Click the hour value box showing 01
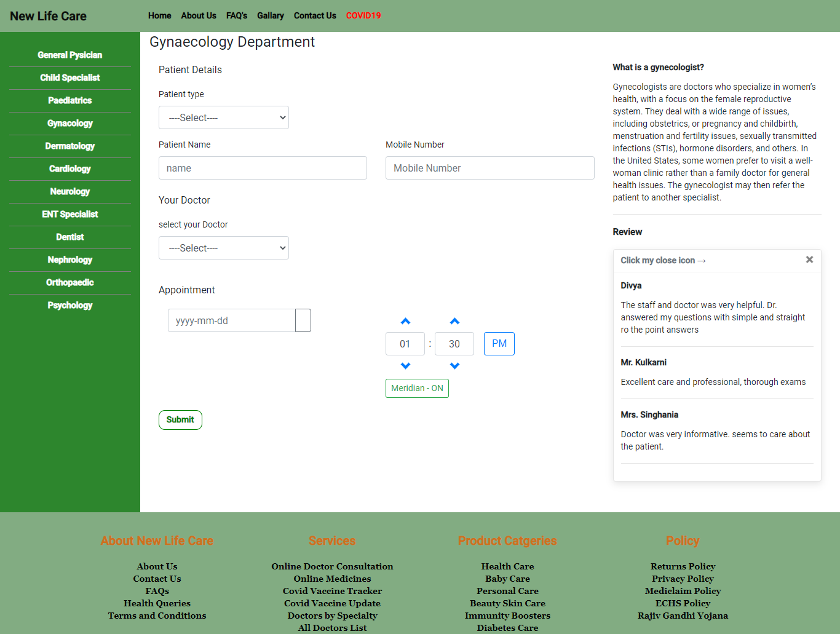The image size is (840, 634). click(x=405, y=344)
